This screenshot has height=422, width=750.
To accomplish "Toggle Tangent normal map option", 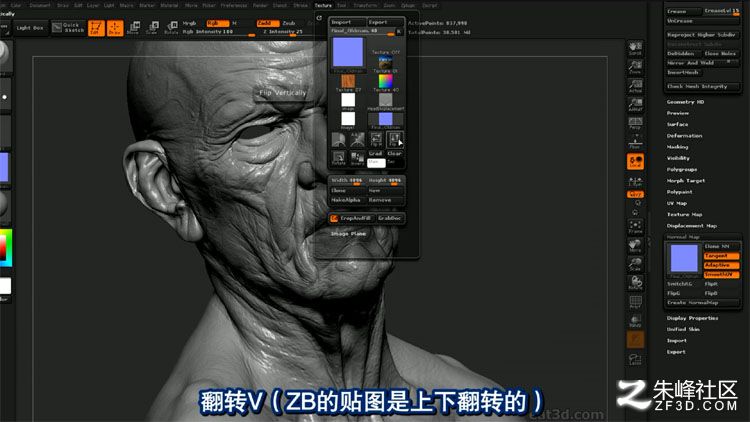I will [x=721, y=256].
